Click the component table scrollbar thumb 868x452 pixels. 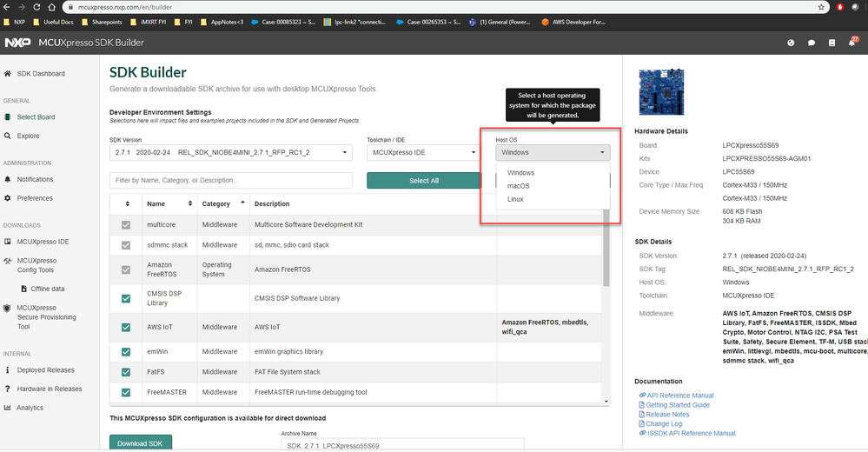(606, 248)
